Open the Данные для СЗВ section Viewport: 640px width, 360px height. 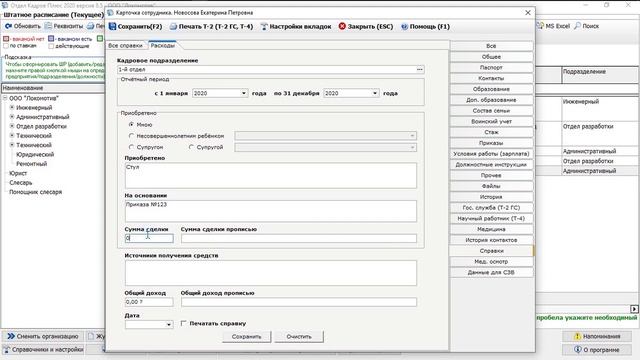(491, 272)
